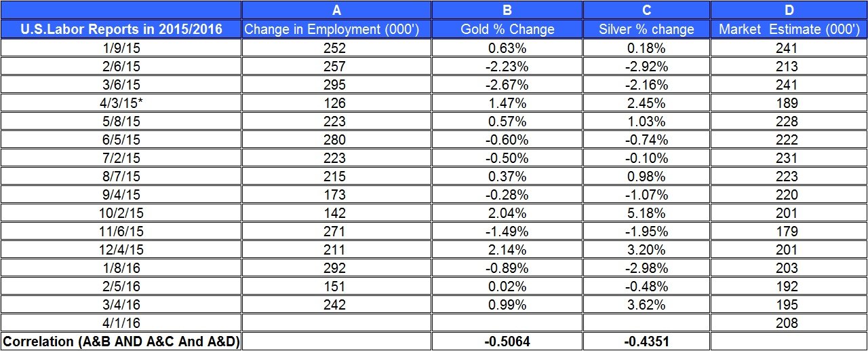Click the silver correlation value -0.4351
The height and width of the screenshot is (351, 868).
point(646,341)
